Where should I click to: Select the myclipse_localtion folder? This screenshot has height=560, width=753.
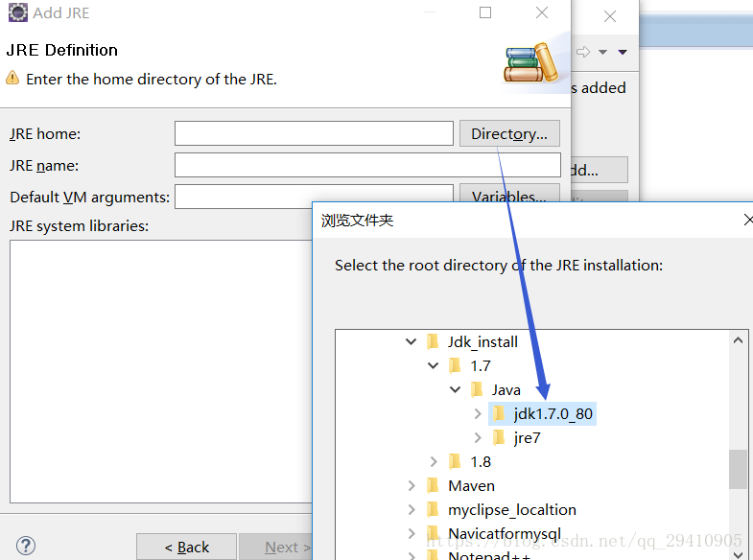512,509
